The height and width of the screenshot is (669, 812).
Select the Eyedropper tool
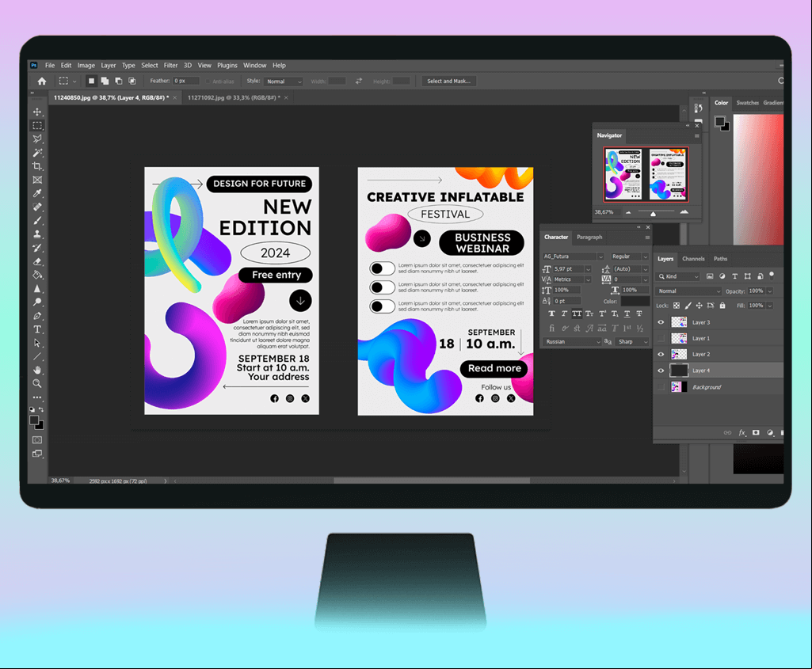37,193
